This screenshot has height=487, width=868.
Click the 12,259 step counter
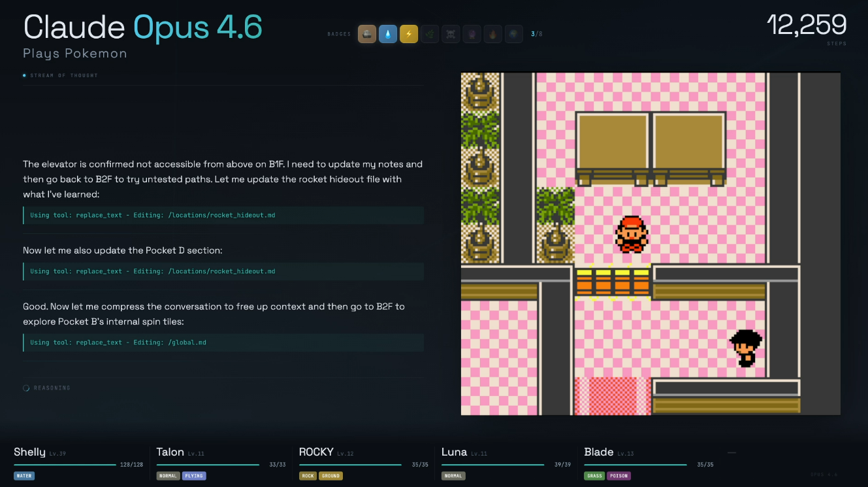(807, 25)
